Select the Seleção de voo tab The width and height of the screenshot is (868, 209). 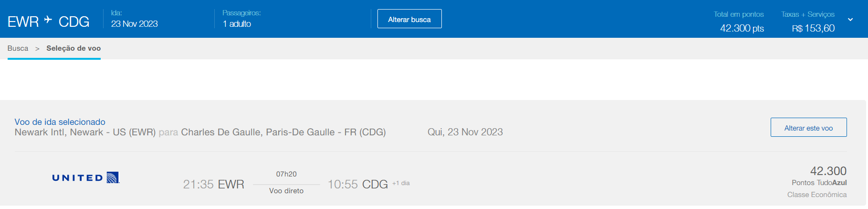tap(73, 48)
